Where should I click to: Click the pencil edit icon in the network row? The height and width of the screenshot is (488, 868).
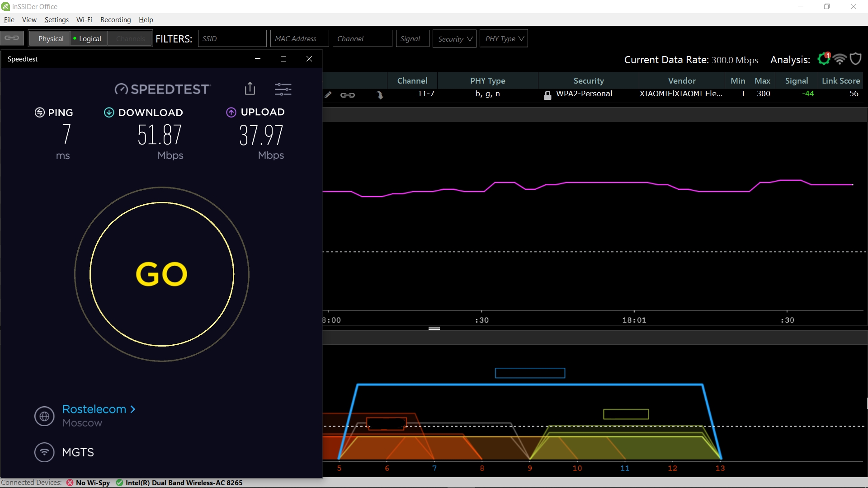(328, 94)
